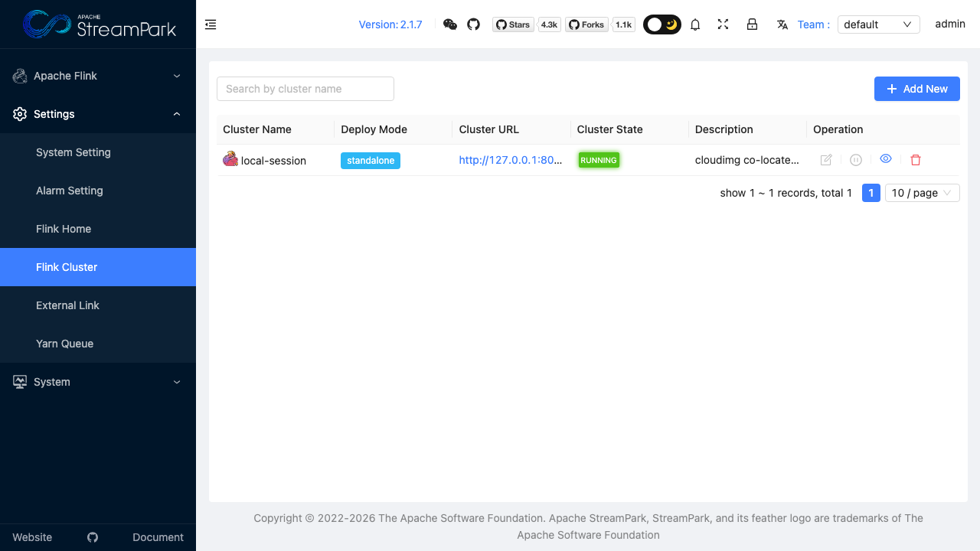This screenshot has width=980, height=551.
Task: Click the local-session cluster avatar icon
Action: click(x=230, y=159)
